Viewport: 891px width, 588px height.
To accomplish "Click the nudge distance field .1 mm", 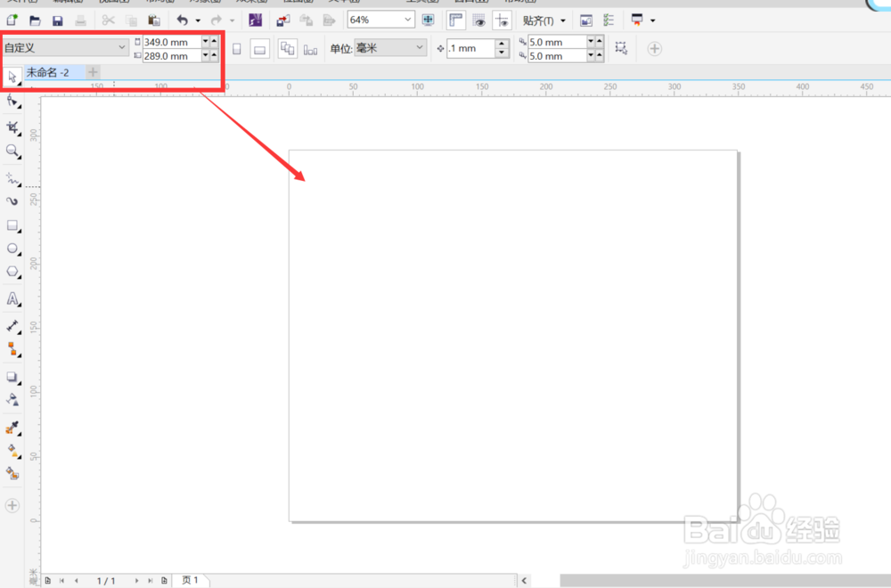I will (470, 48).
